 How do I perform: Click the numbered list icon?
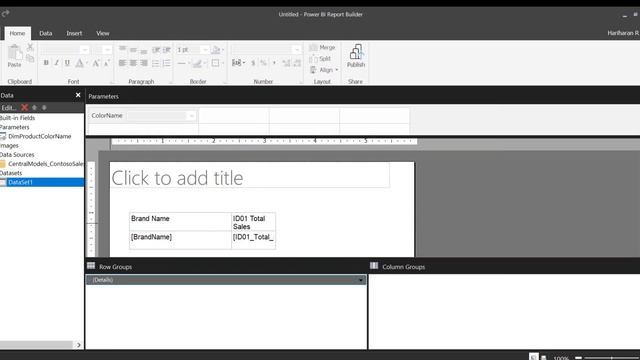(x=167, y=63)
